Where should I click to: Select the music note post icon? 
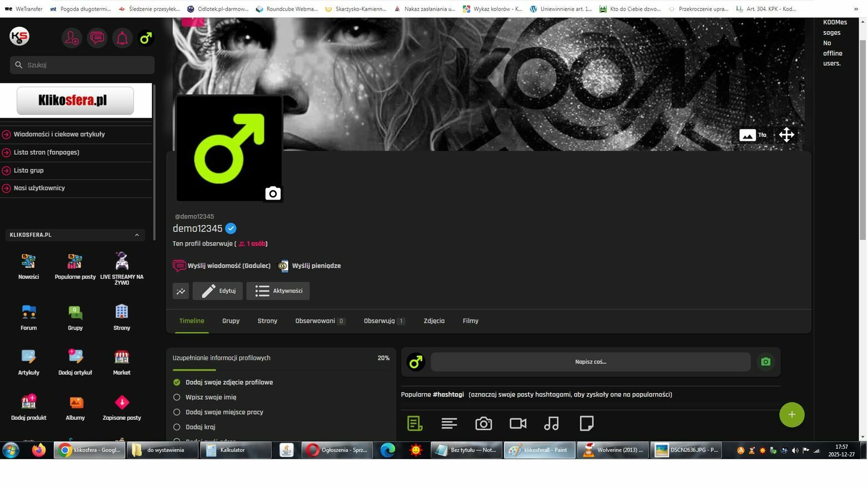[551, 424]
